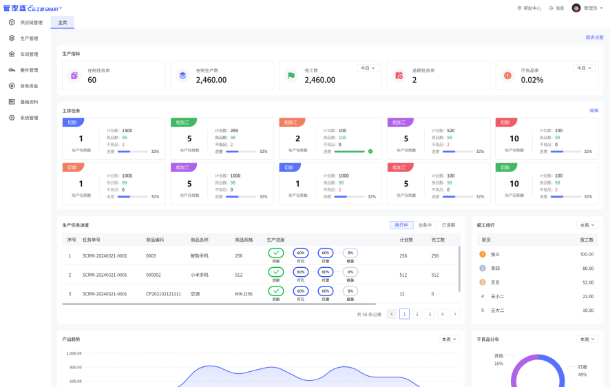Click product code CP202102121111 in row 3
This screenshot has width=610, height=387.
click(x=163, y=294)
